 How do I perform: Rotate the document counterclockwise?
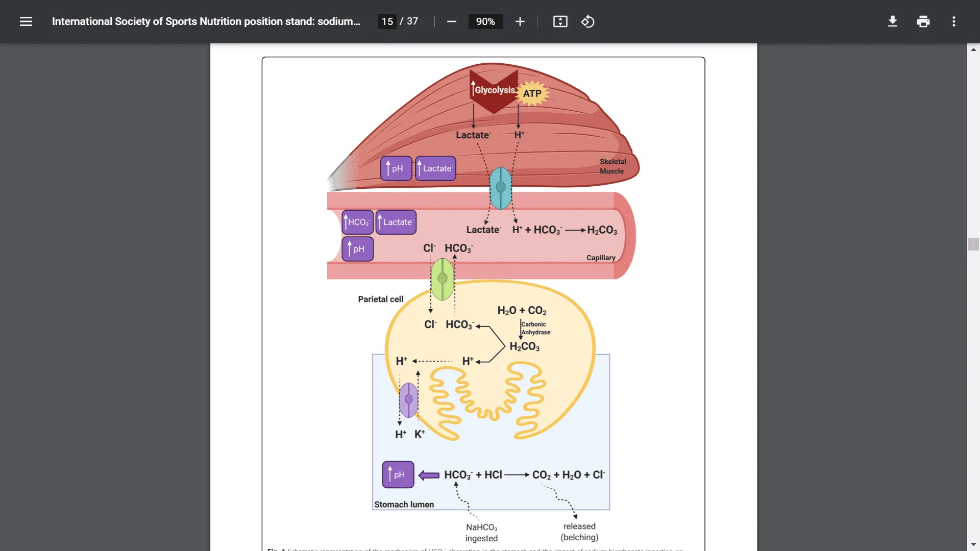pyautogui.click(x=587, y=21)
